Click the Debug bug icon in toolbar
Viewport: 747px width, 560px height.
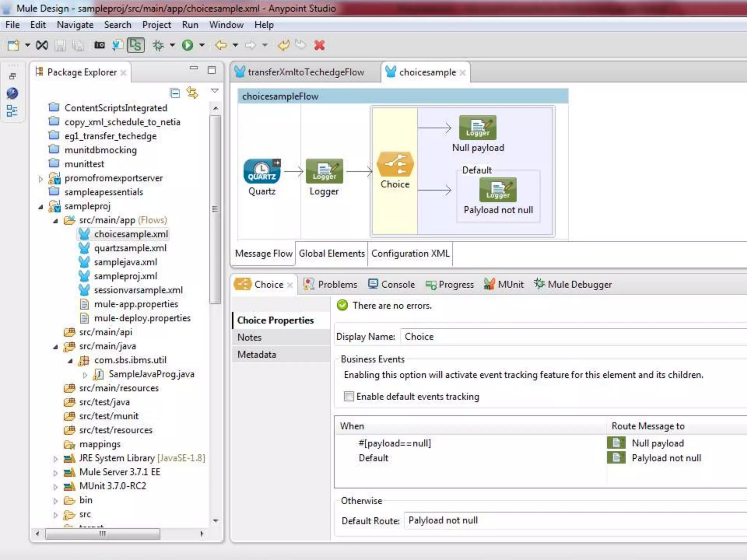(x=158, y=45)
